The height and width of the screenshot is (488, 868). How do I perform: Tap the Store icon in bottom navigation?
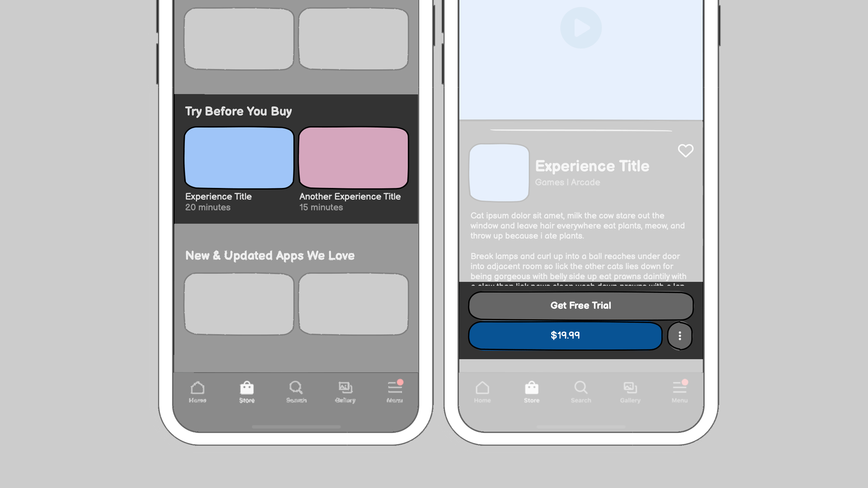[x=246, y=391]
